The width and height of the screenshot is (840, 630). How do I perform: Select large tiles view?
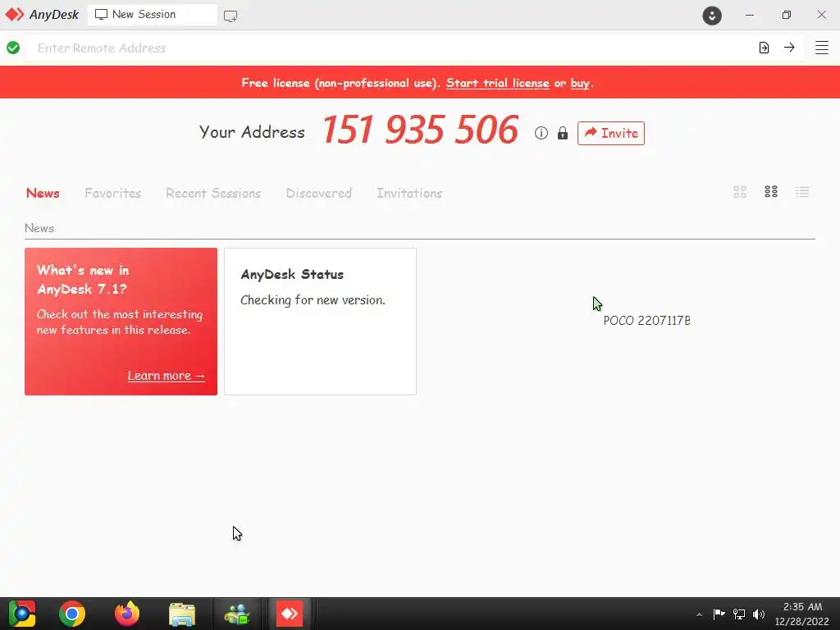pyautogui.click(x=740, y=192)
